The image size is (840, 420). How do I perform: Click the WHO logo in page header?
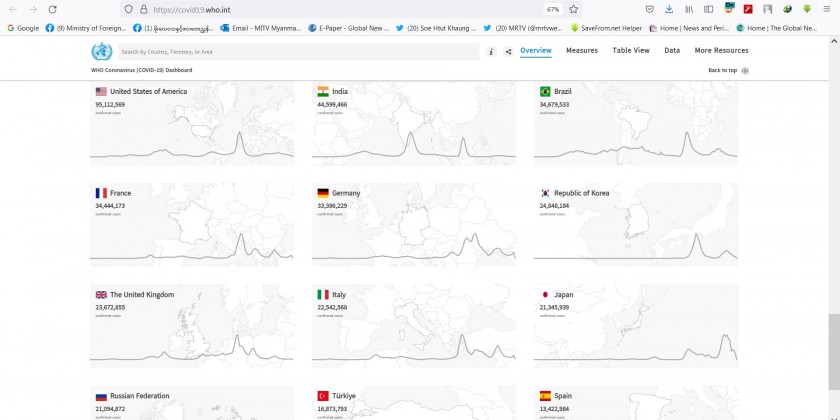tap(101, 52)
